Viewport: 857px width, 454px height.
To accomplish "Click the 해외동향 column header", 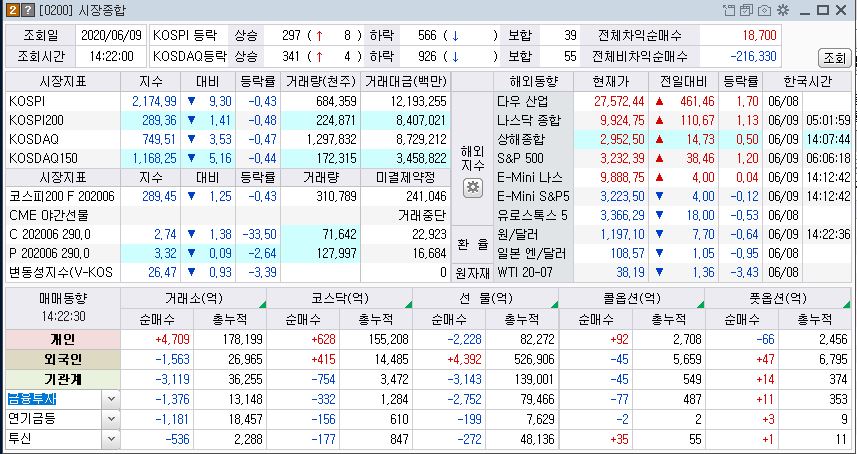I will 533,82.
